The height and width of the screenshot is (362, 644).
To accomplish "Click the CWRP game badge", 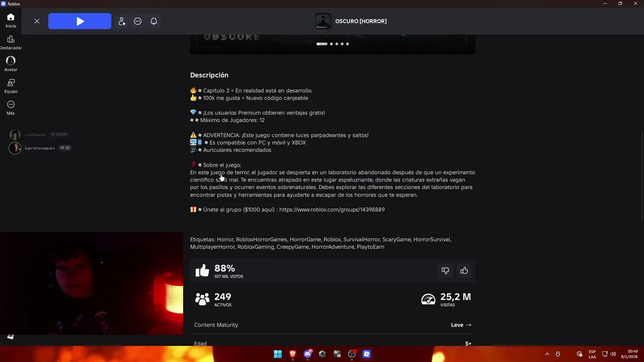I will pos(59,135).
